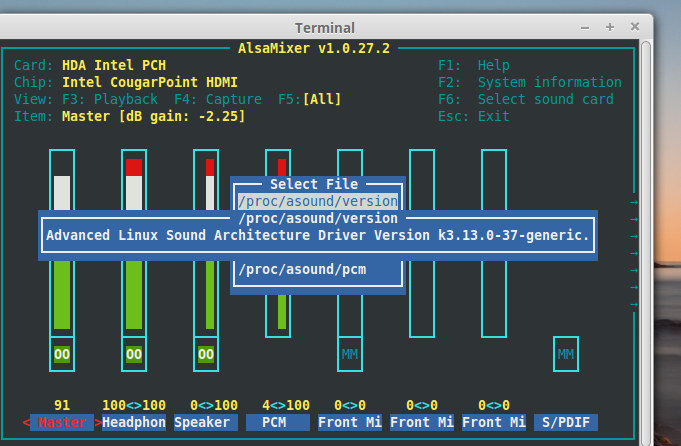This screenshot has width=681, height=446.
Task: Click the AlsaMixer v1.0.27.2 title
Action: (x=314, y=48)
